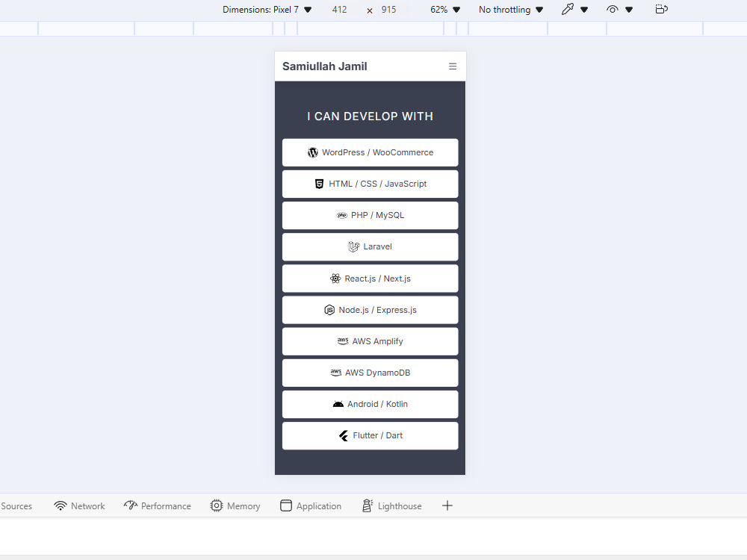Click the Laravel logo icon
The height and width of the screenshot is (560, 747).
(353, 246)
